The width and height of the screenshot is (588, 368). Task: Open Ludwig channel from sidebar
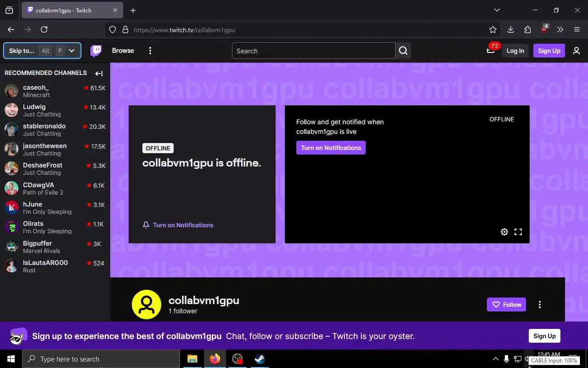click(55, 110)
